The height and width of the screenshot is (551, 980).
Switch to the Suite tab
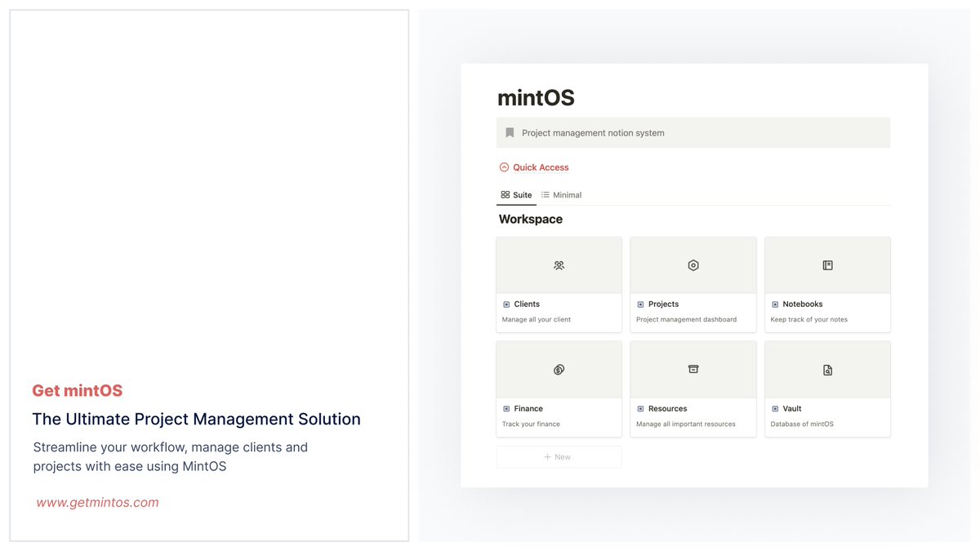[x=516, y=195]
